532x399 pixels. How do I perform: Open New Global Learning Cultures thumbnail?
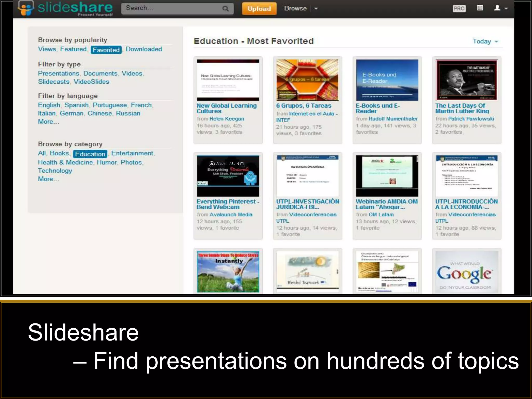coord(228,80)
